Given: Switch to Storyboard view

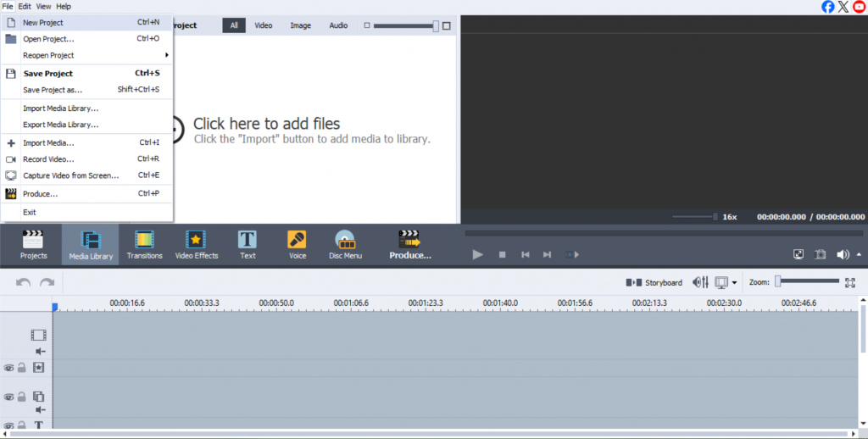Looking at the screenshot, I should coord(654,282).
